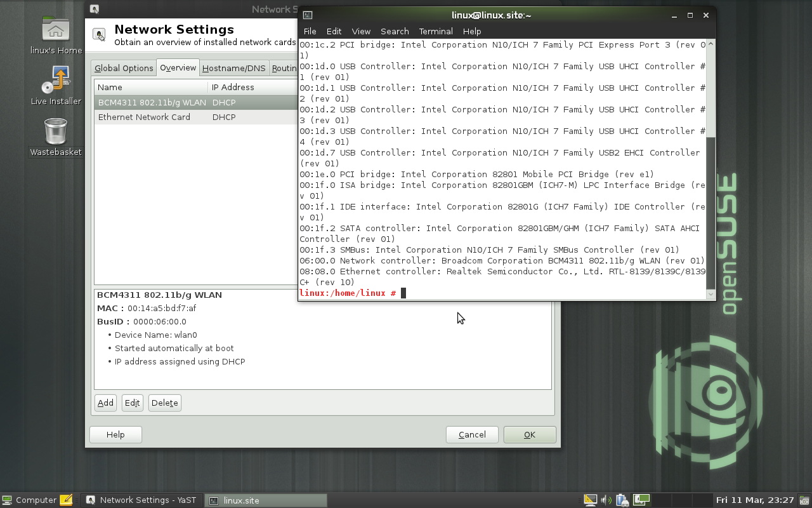Click the Broadcom BCM4311 Network controller line in terminal
The height and width of the screenshot is (508, 812).
[x=502, y=260]
